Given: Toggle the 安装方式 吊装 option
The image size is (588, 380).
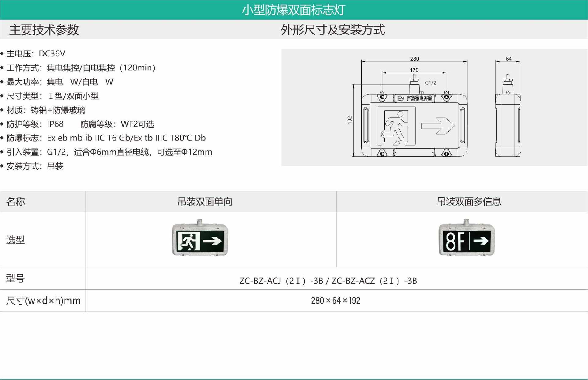Looking at the screenshot, I should (x=40, y=166).
